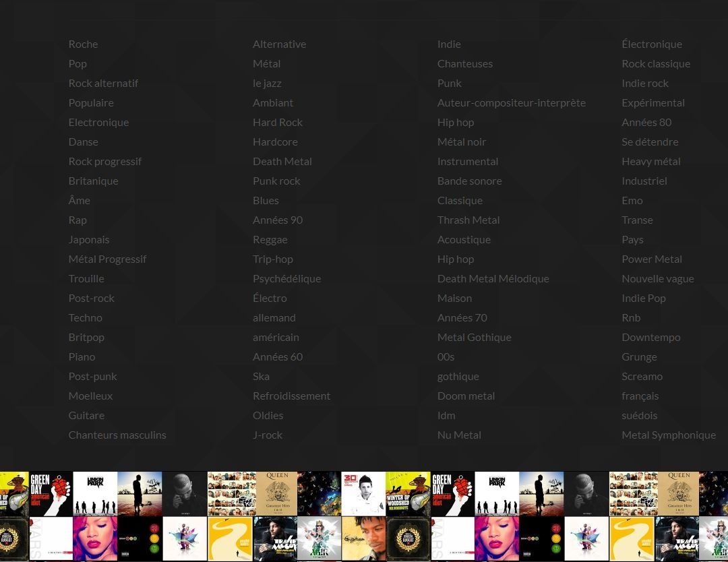Go to the Danse genre
The image size is (728, 562).
(83, 142)
